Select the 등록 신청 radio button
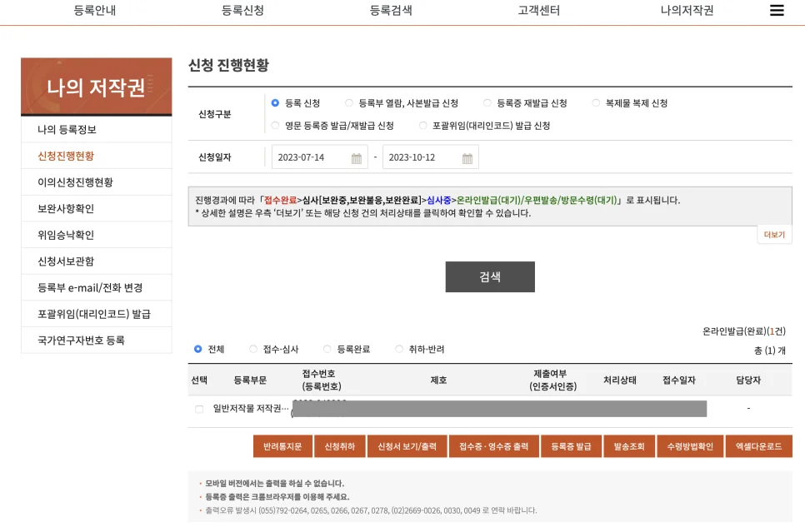 pos(276,103)
